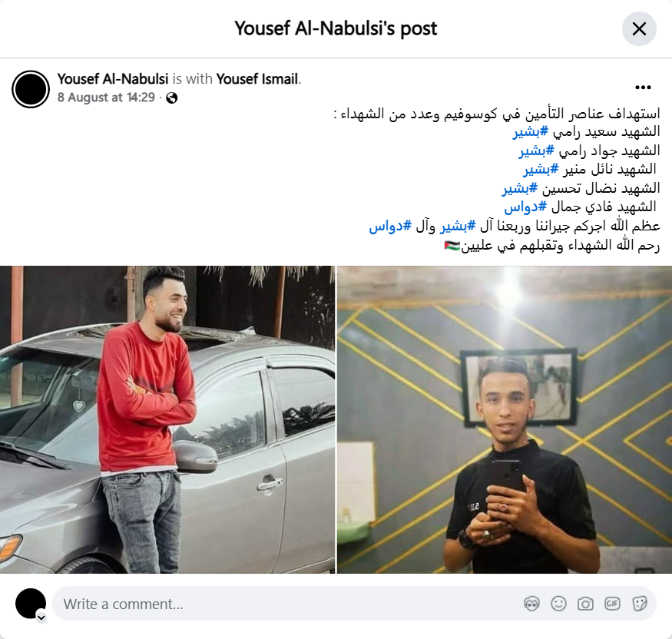Open the photo of man by grey car

point(167,419)
